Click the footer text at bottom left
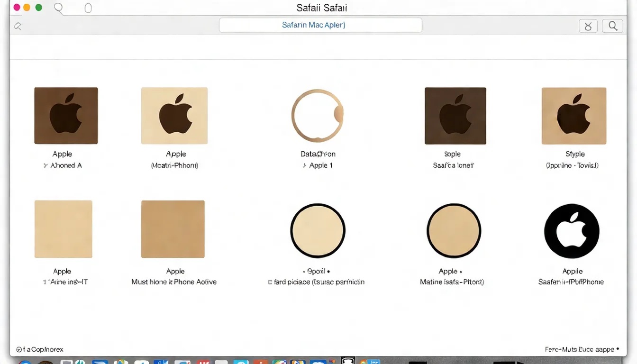Screen dimensions: 637x364 pyautogui.click(x=40, y=349)
